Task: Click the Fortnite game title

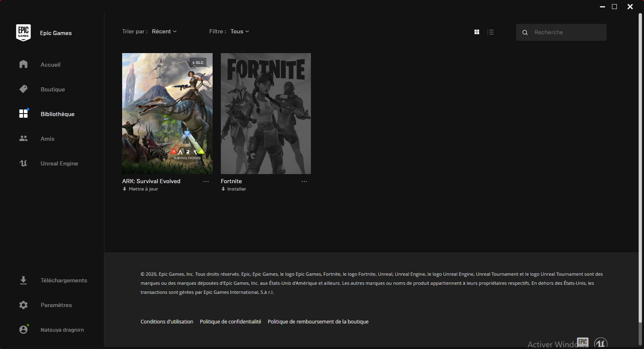Action: tap(231, 181)
